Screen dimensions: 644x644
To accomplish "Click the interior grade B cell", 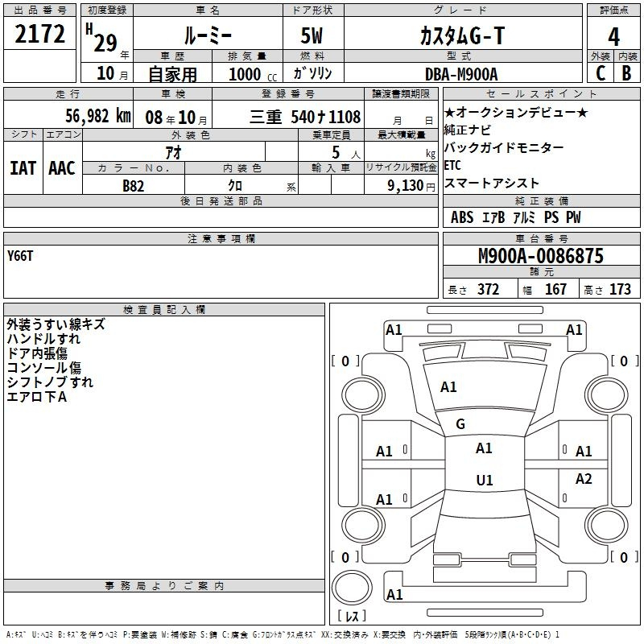I will tap(627, 73).
